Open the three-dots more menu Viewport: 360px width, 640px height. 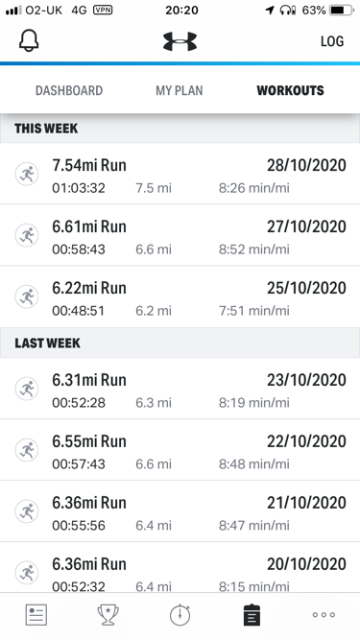[324, 615]
